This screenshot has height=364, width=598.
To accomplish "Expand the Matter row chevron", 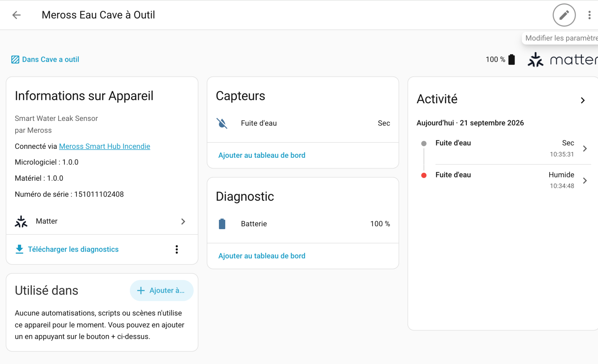I will (x=183, y=222).
